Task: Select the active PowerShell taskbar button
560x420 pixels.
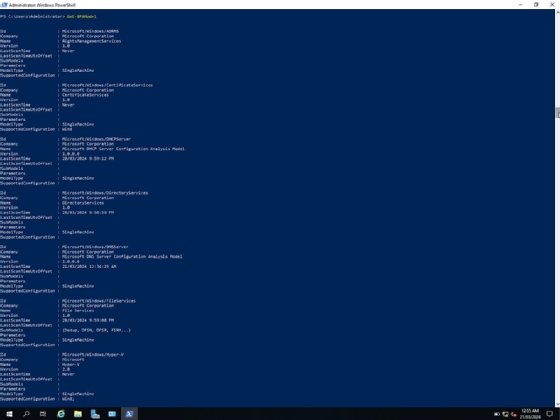Action: point(129,414)
